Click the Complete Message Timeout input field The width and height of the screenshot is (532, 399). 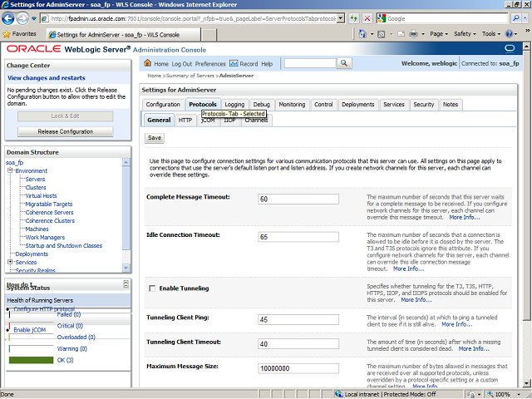[298, 199]
